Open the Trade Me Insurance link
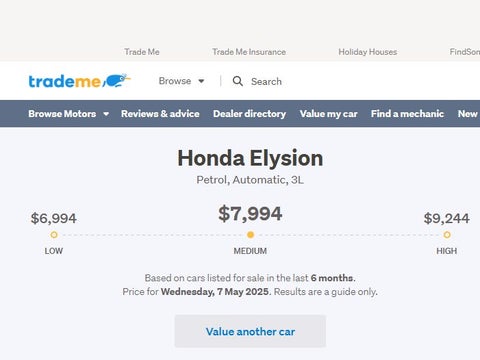 pyautogui.click(x=249, y=52)
